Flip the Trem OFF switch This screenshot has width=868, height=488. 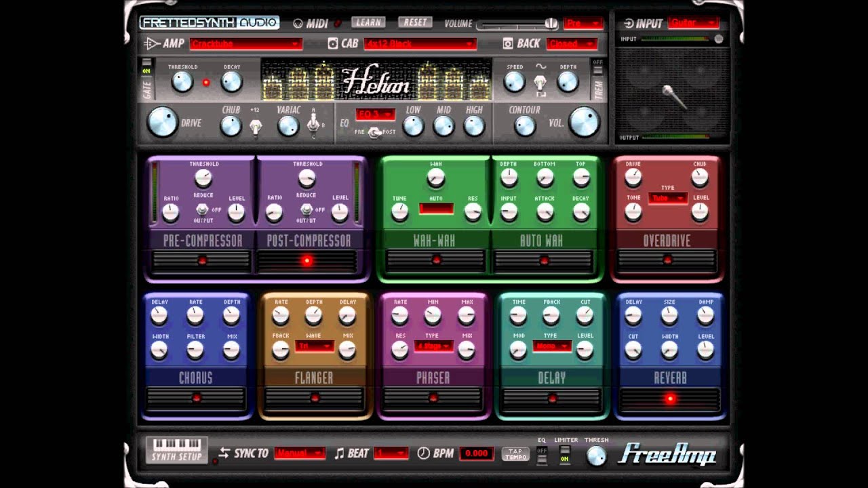597,67
